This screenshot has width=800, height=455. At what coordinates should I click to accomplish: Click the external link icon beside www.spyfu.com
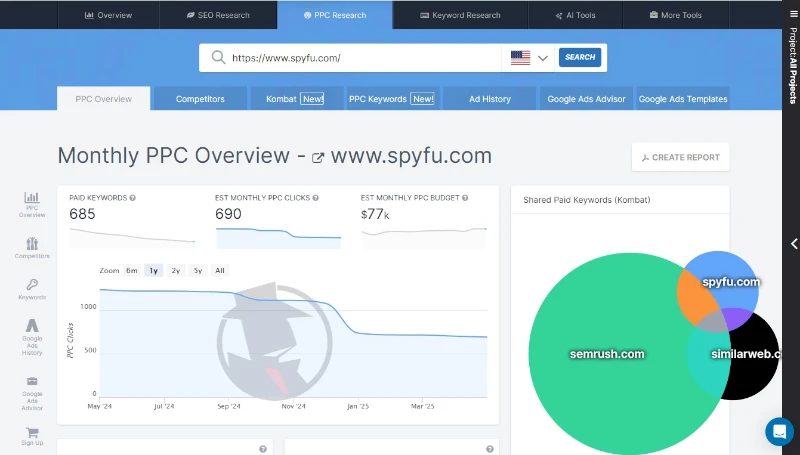(318, 158)
